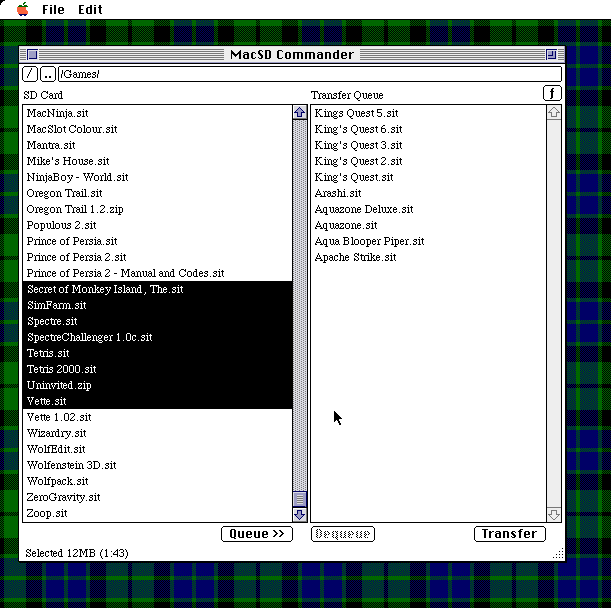
Task: Select Zoop.sit
Action: (x=157, y=513)
